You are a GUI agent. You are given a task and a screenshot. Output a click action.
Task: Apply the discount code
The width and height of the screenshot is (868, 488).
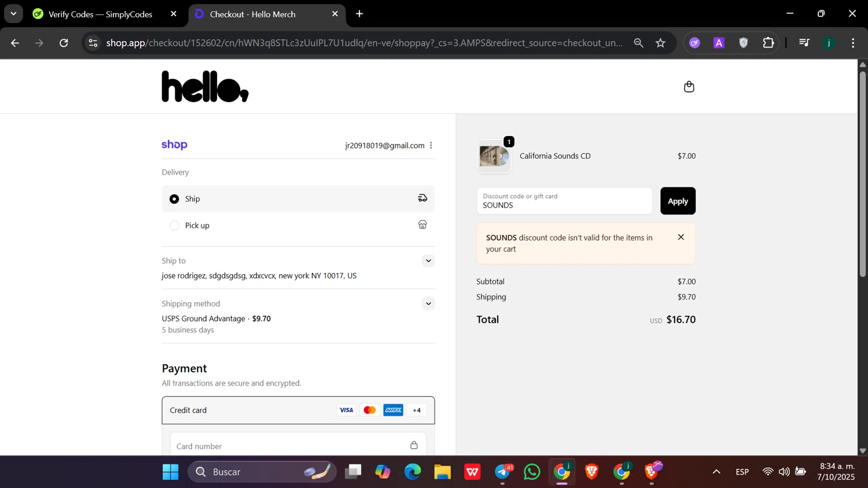[x=678, y=201]
